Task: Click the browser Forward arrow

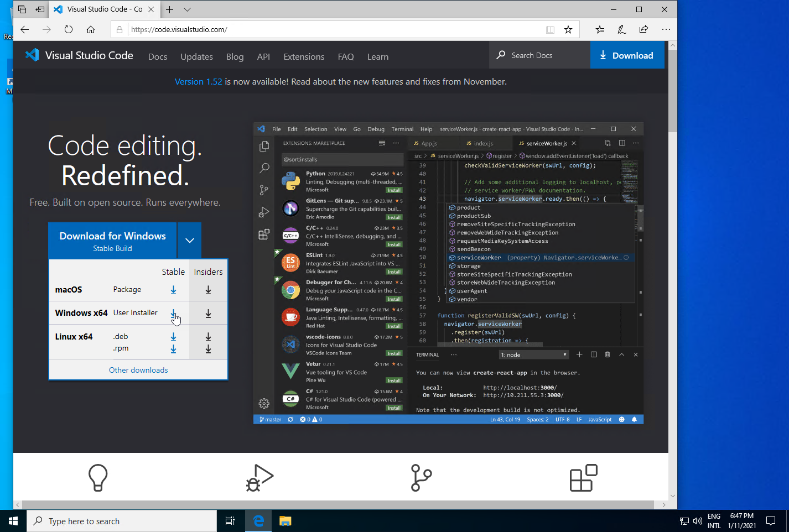Action: click(46, 29)
